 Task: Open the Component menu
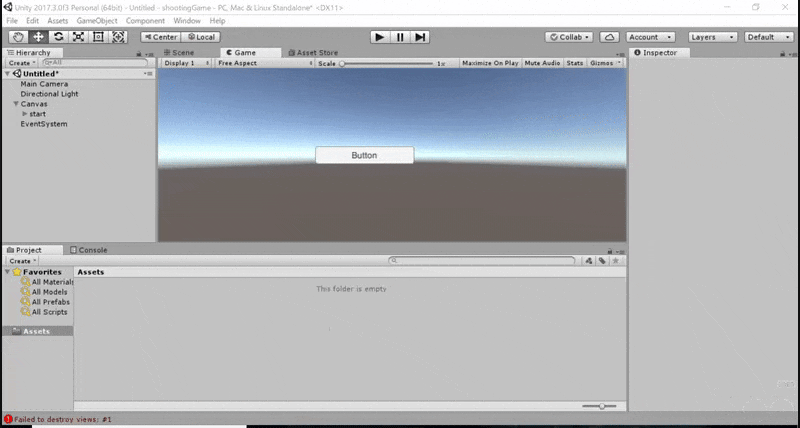145,21
